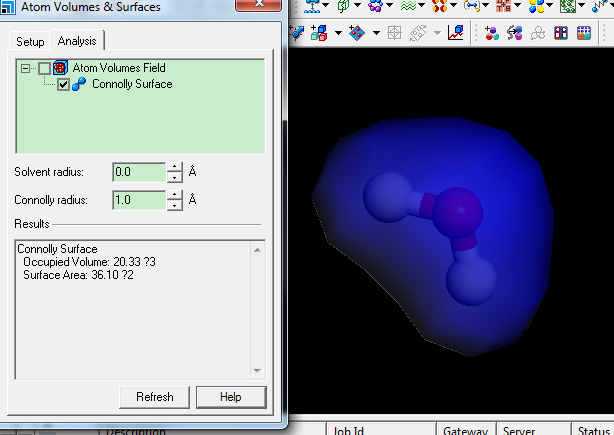The width and height of the screenshot is (614, 435).
Task: Open the DFTB+ module icon
Action: [504, 5]
